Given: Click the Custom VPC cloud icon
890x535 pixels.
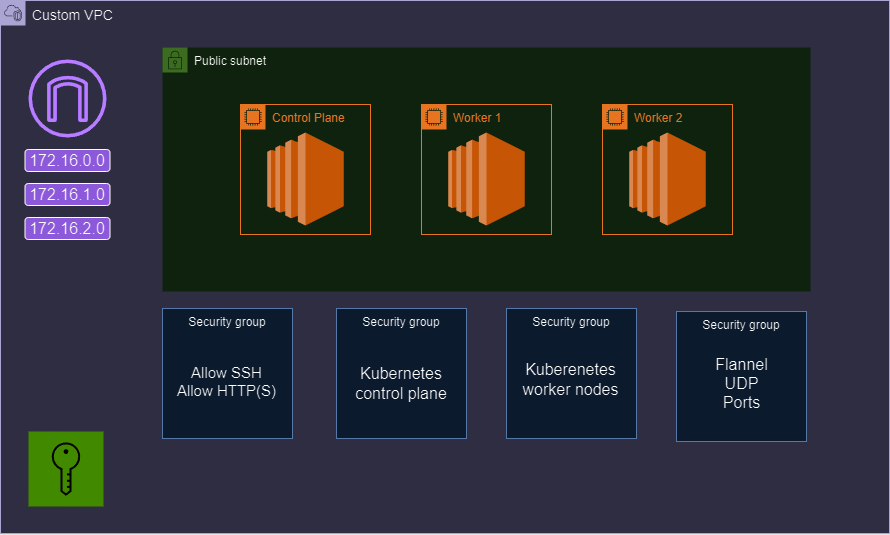Looking at the screenshot, I should pos(13,13).
